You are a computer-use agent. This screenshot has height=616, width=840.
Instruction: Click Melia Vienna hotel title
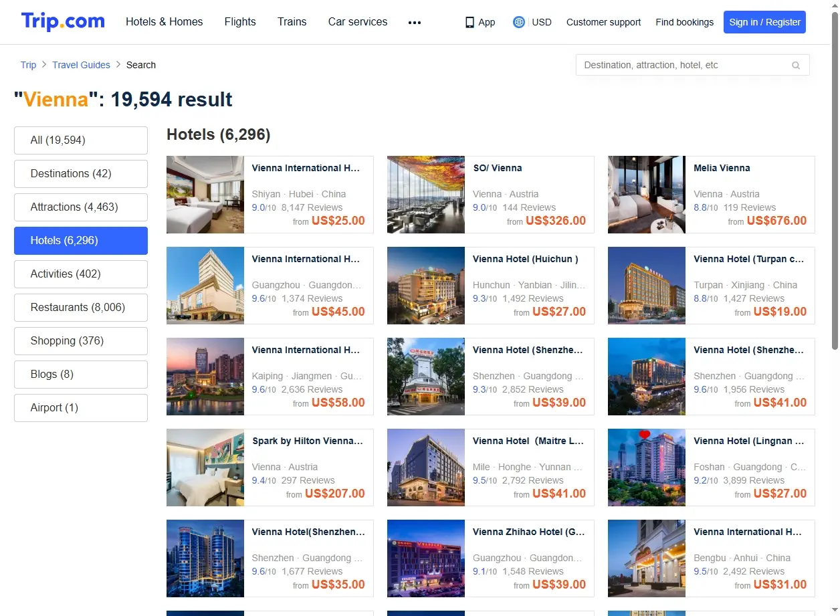(722, 168)
